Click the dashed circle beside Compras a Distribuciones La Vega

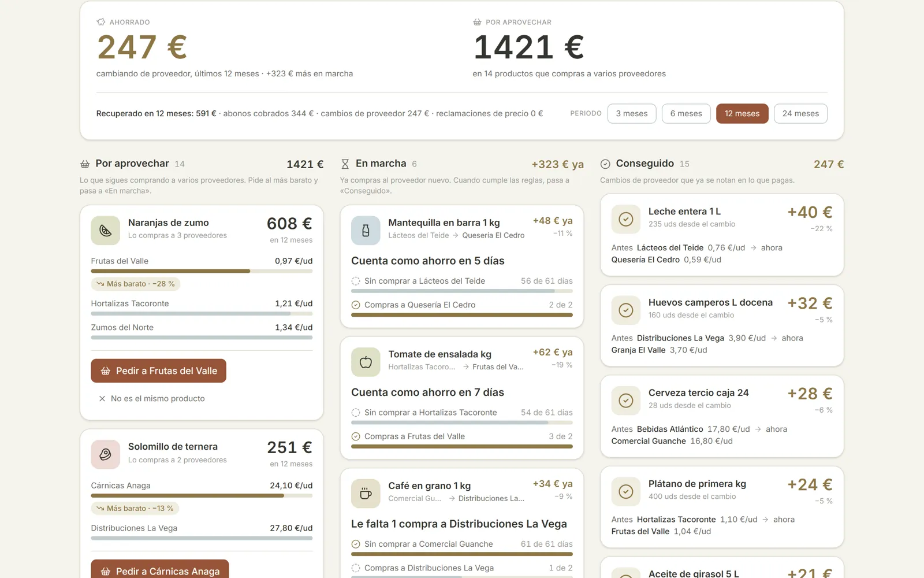click(x=356, y=568)
